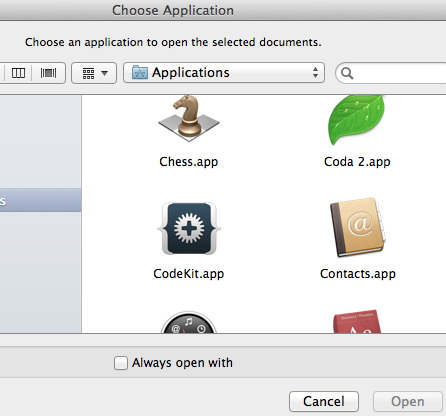Image resolution: width=446 pixels, height=416 pixels.
Task: Select the Dashboard gauge app icon
Action: click(x=189, y=322)
